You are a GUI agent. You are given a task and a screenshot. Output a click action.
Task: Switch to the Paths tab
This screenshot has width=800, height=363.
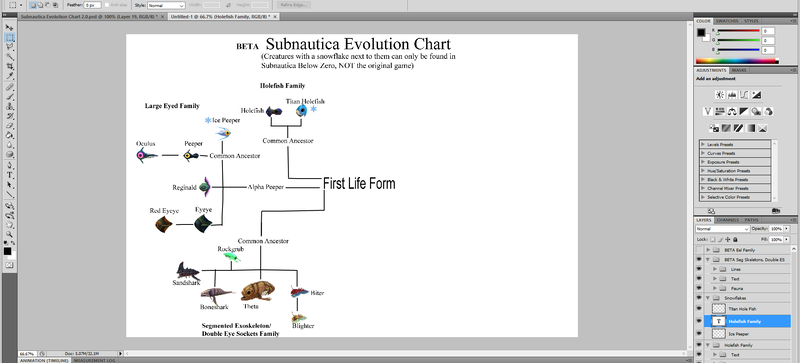[x=752, y=220]
